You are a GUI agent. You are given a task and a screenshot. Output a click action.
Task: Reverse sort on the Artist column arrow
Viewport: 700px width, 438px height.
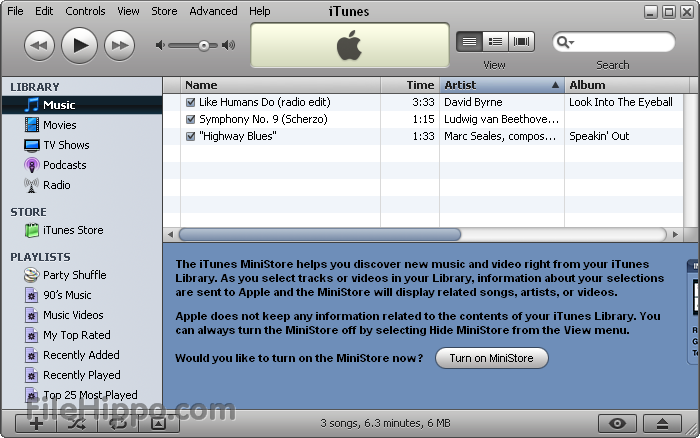point(555,85)
